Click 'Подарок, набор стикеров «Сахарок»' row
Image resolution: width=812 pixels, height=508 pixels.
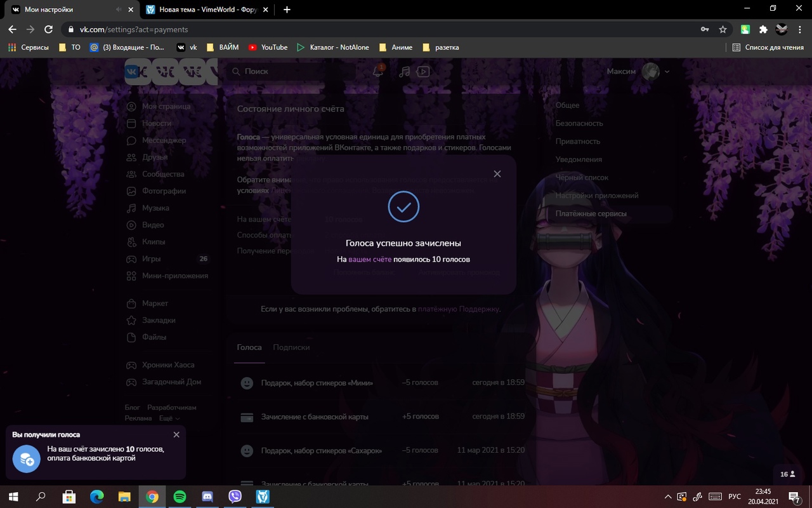382,450
